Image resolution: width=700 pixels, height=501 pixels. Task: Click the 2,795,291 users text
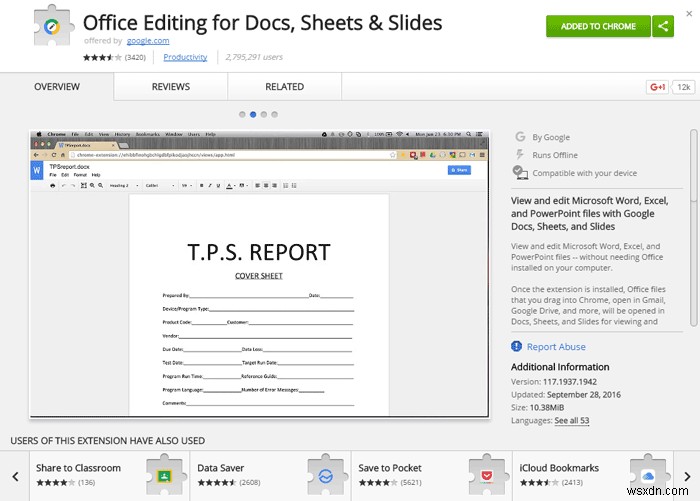[x=254, y=57]
